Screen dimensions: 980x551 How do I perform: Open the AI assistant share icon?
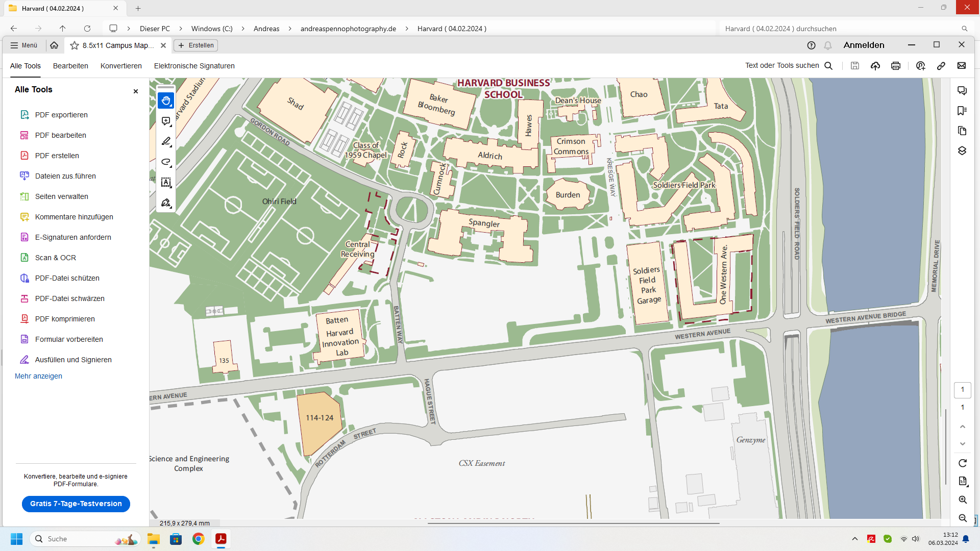pyautogui.click(x=921, y=66)
